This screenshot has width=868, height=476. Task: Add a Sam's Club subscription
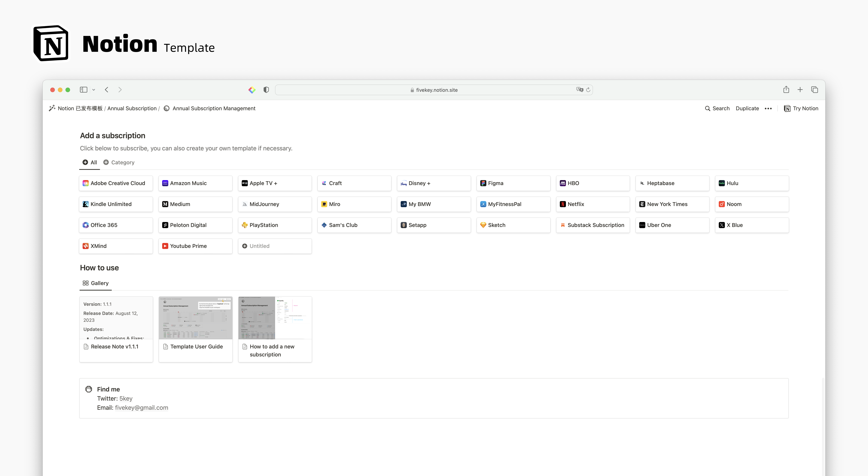tap(354, 225)
